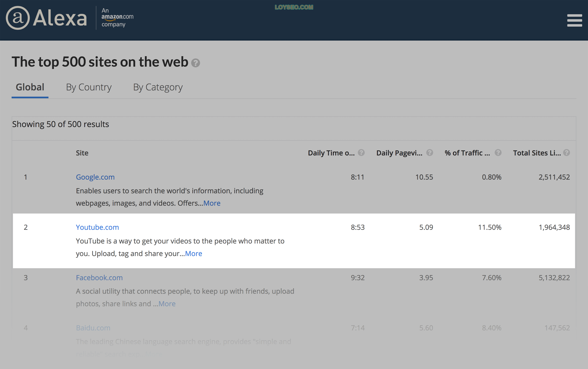Click the Showing 50 of 500 results text

60,124
